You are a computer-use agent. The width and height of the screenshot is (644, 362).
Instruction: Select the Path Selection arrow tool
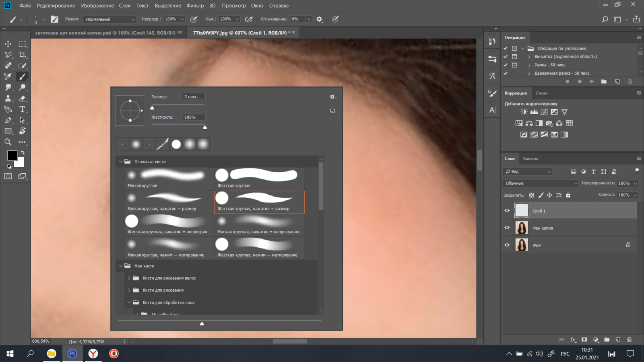point(22,120)
